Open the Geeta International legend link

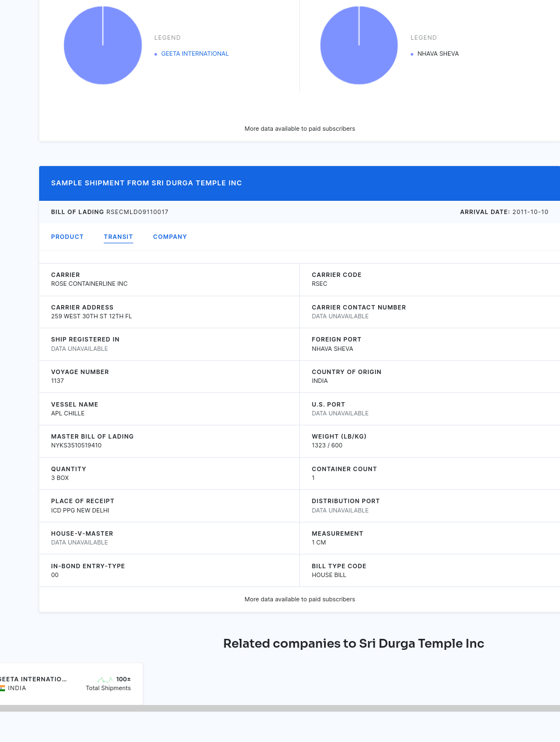195,54
